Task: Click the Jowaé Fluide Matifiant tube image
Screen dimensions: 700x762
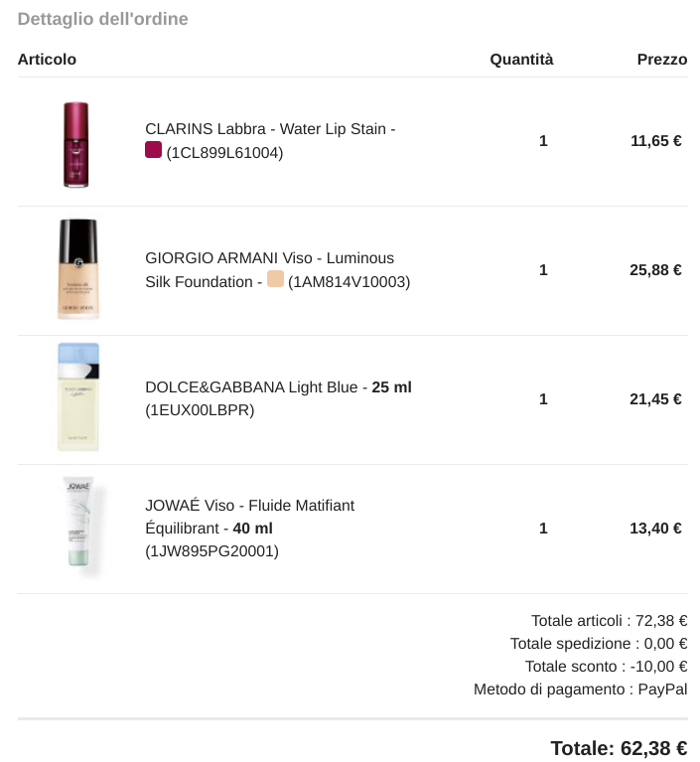Action: [x=80, y=523]
